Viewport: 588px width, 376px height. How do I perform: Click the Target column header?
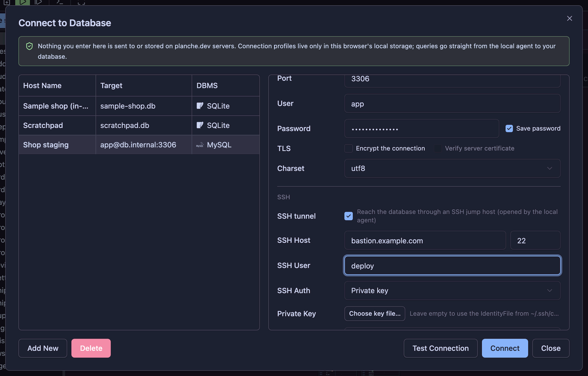coord(144,86)
